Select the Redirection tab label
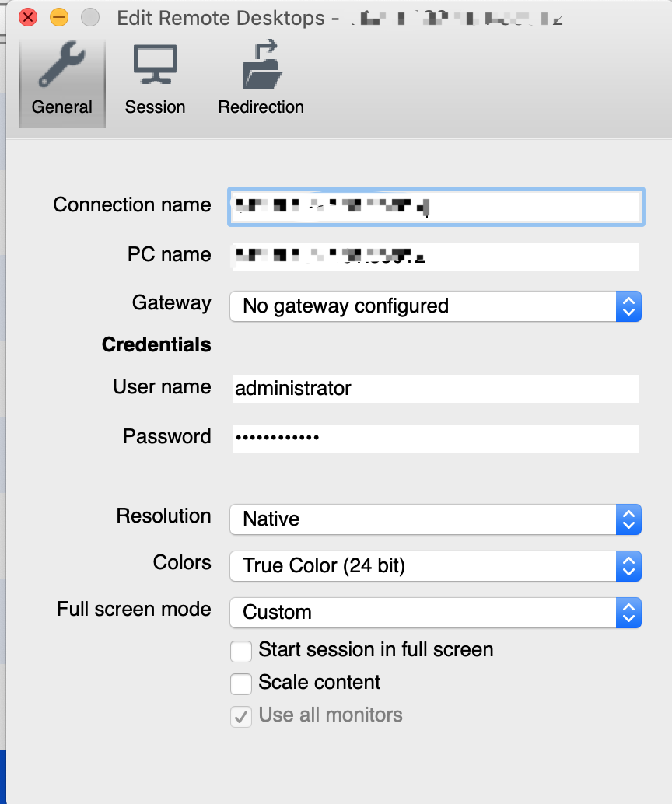This screenshot has width=672, height=804. pyautogui.click(x=261, y=107)
